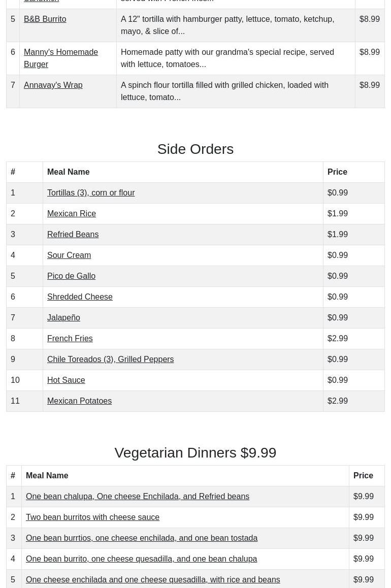Open Annavay's Wrap menu item
391x588 pixels.
pyautogui.click(x=53, y=85)
